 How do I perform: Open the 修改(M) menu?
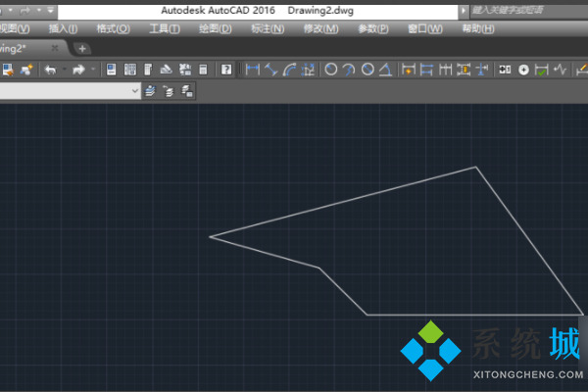pyautogui.click(x=320, y=29)
